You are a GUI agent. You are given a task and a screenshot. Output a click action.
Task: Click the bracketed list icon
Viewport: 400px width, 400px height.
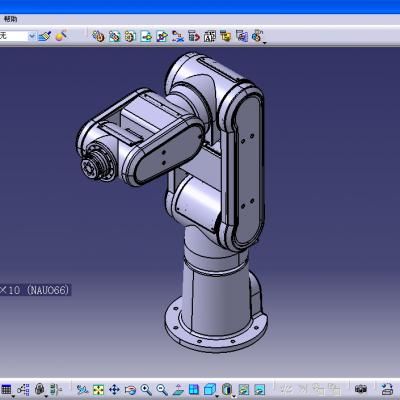[x=55, y=389]
